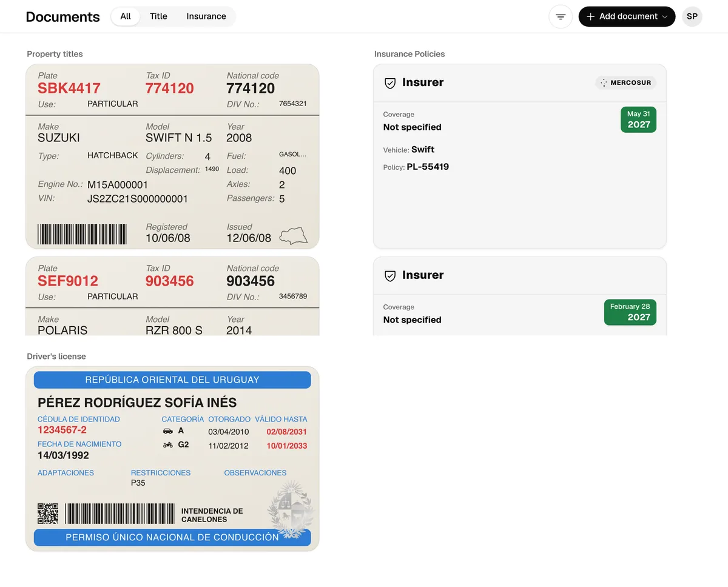Click the February 28 2027 expiry badge

(x=630, y=312)
